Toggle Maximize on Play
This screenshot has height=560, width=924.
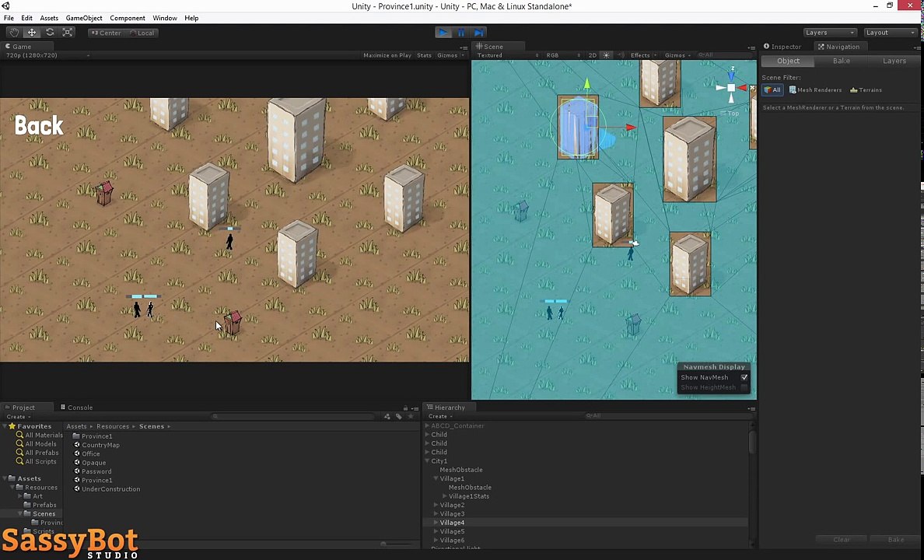coord(387,55)
